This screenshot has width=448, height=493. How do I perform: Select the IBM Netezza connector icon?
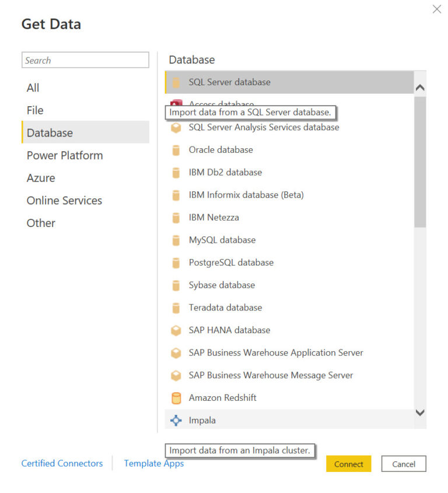176,217
